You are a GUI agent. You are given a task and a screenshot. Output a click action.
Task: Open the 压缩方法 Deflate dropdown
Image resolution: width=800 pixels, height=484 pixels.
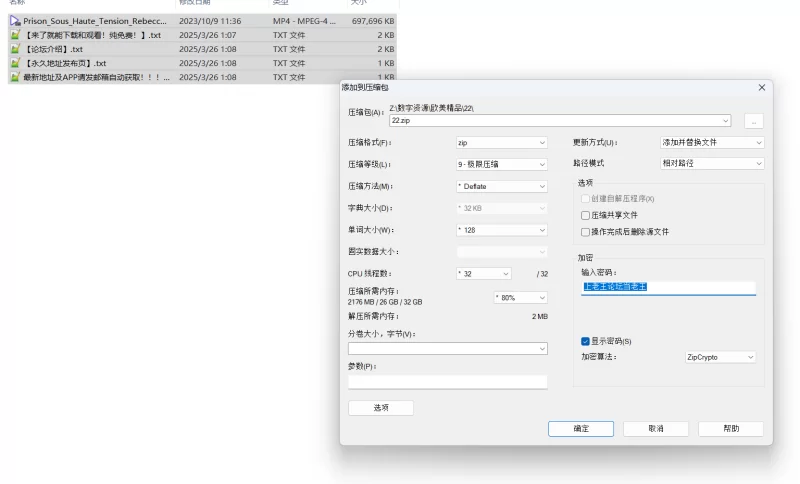502,186
